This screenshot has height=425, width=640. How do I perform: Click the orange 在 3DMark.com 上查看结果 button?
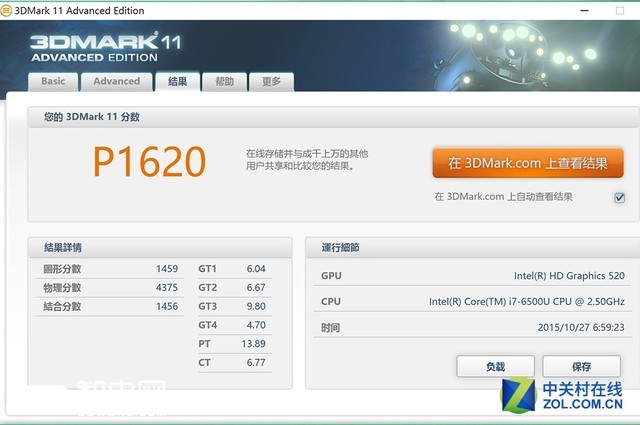click(x=528, y=163)
